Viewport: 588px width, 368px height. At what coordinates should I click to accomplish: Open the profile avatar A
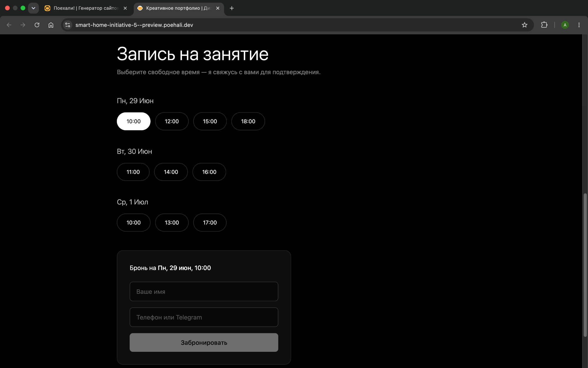click(x=565, y=25)
